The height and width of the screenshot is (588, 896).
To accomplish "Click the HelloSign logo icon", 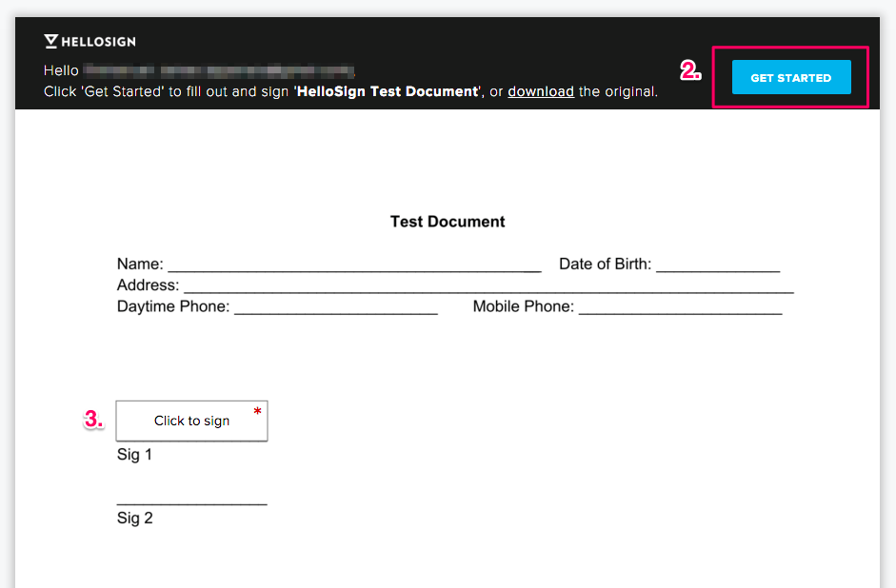I will 50,41.
